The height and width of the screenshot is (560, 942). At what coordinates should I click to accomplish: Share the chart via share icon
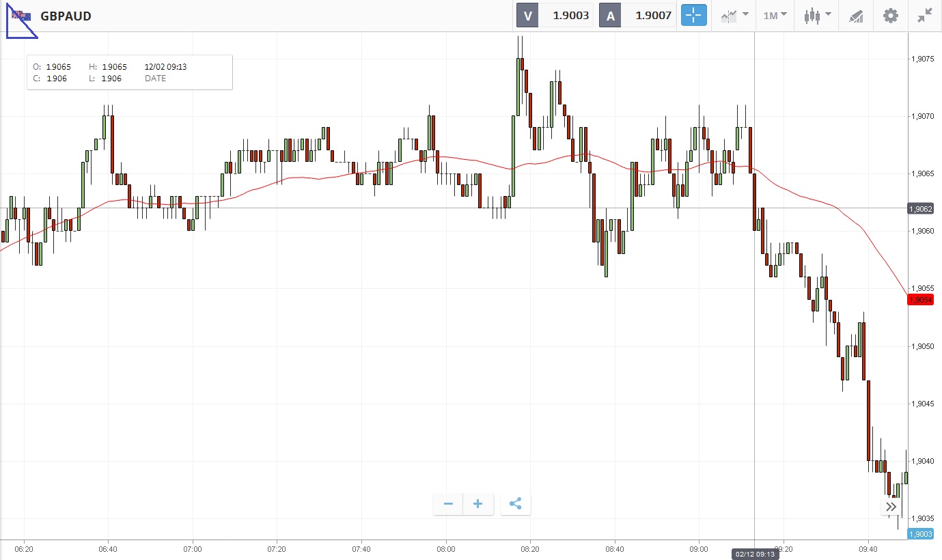pyautogui.click(x=516, y=504)
